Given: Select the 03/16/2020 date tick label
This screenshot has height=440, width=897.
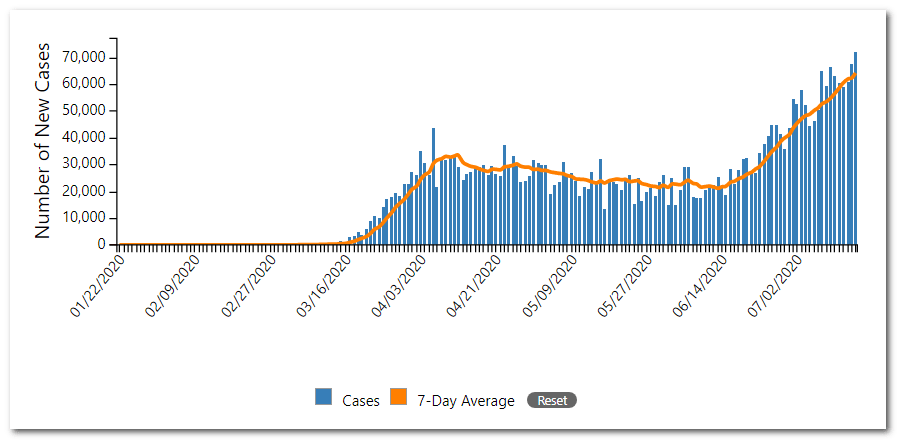Looking at the screenshot, I should click(324, 287).
